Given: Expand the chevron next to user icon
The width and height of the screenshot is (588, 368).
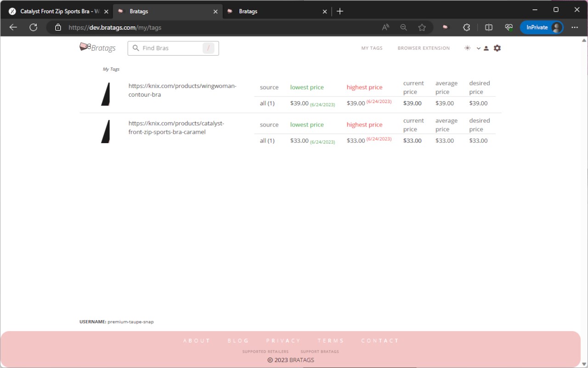Looking at the screenshot, I should click(478, 48).
